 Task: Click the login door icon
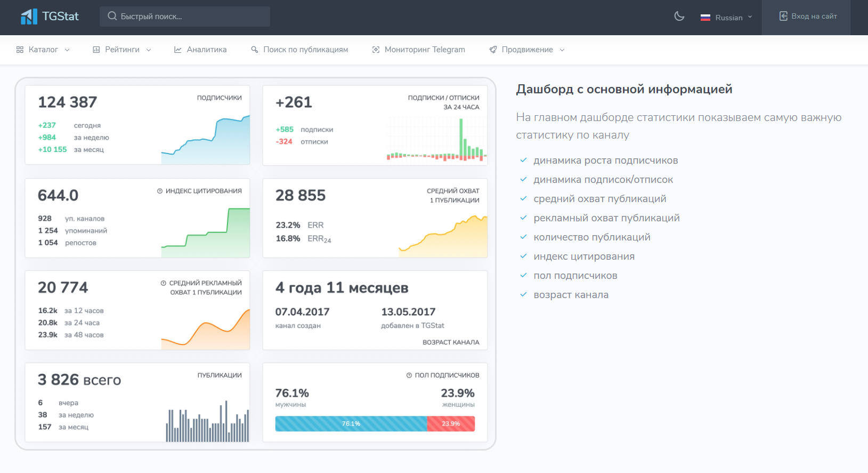783,16
